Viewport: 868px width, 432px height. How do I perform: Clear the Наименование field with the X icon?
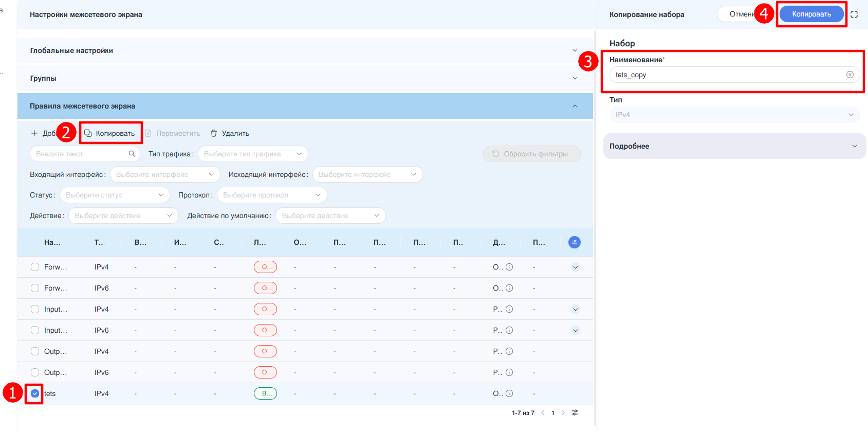pos(850,75)
